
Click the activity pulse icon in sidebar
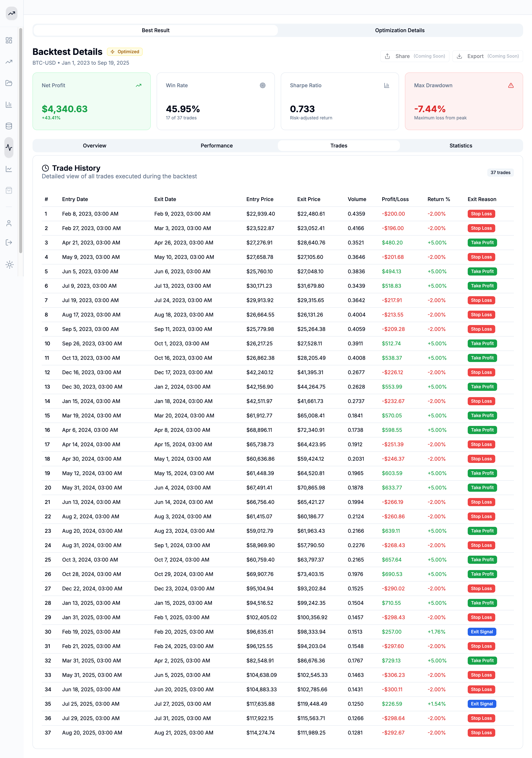(9, 147)
